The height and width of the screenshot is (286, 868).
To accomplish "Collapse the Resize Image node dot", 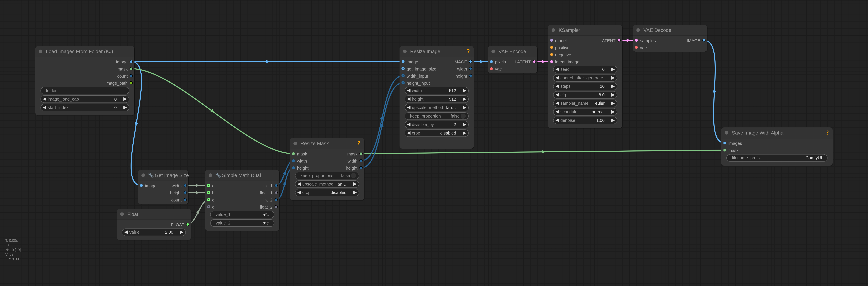I will pyautogui.click(x=405, y=51).
